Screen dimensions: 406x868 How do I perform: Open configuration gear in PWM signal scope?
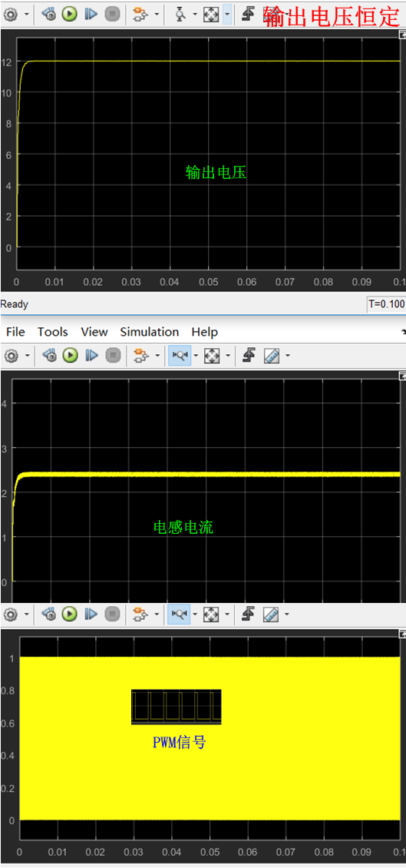click(12, 613)
